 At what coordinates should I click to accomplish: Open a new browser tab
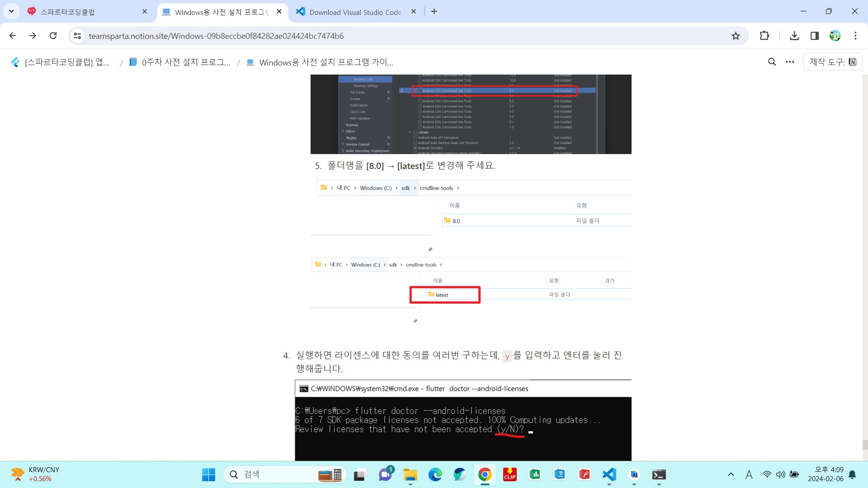434,12
